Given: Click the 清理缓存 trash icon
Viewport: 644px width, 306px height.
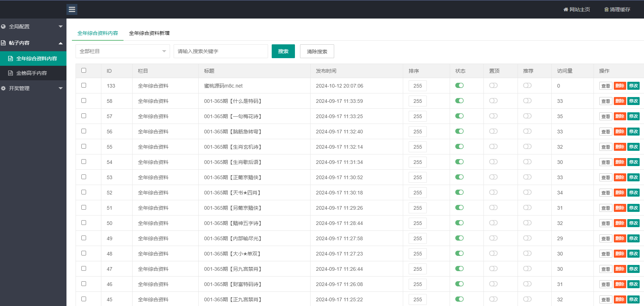Looking at the screenshot, I should [x=606, y=9].
